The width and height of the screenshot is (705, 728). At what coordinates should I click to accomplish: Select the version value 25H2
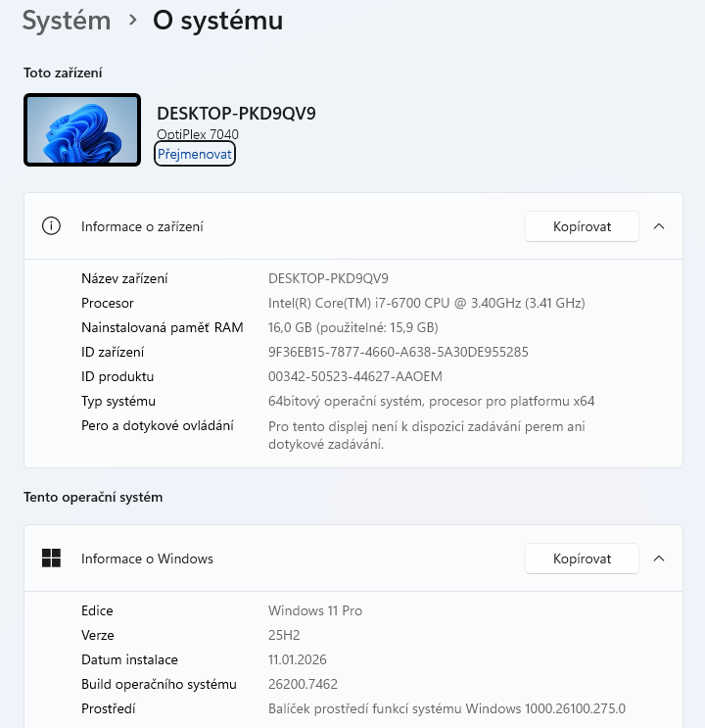[284, 635]
